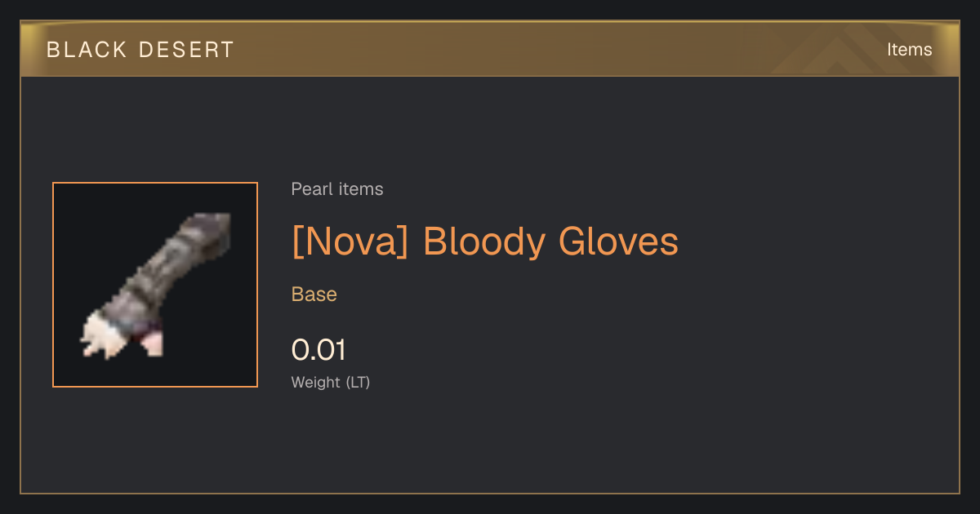Image resolution: width=980 pixels, height=514 pixels.
Task: Click the word Gloves in the item title
Action: [x=618, y=241]
